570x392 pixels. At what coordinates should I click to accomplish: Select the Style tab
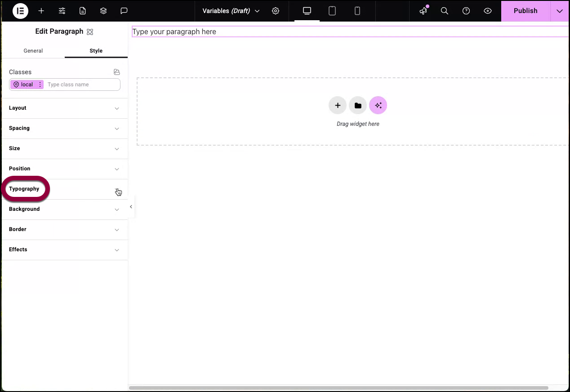pos(96,51)
